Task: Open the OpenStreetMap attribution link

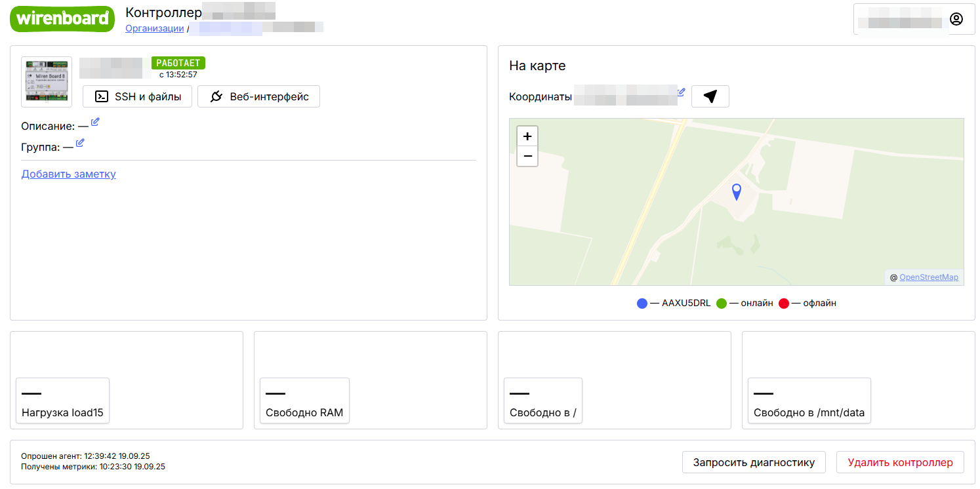Action: pos(928,277)
